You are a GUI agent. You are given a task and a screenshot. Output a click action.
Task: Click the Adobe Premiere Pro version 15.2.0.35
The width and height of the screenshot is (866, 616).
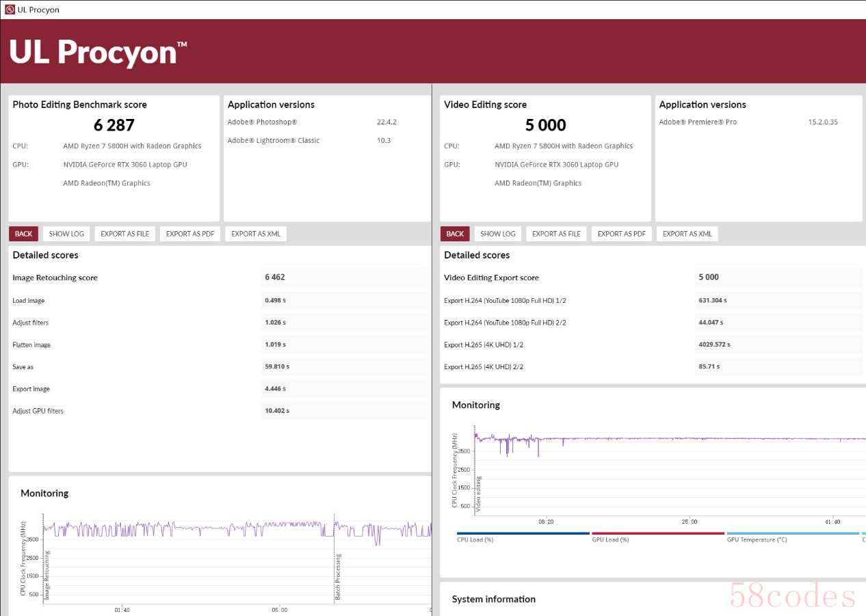[823, 122]
